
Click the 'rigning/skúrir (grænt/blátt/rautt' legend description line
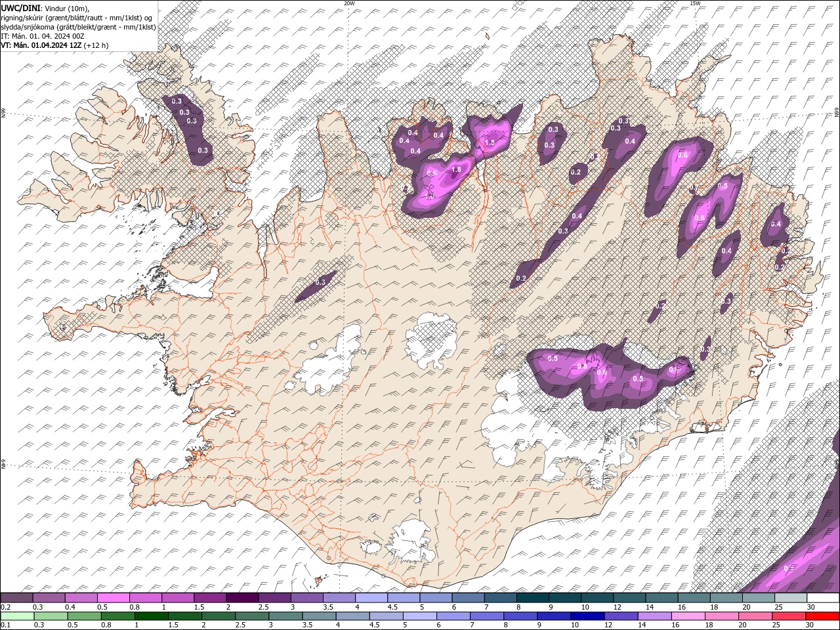point(77,17)
